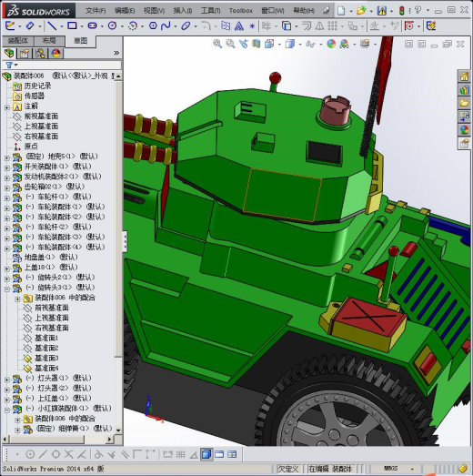Open the Hide/Show Items dropdown arrow

click(x=321, y=45)
